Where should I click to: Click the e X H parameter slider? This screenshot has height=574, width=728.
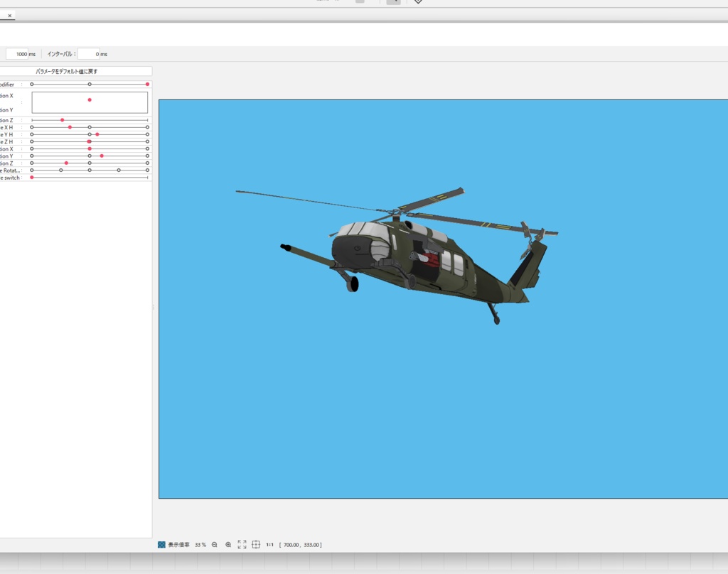point(90,127)
